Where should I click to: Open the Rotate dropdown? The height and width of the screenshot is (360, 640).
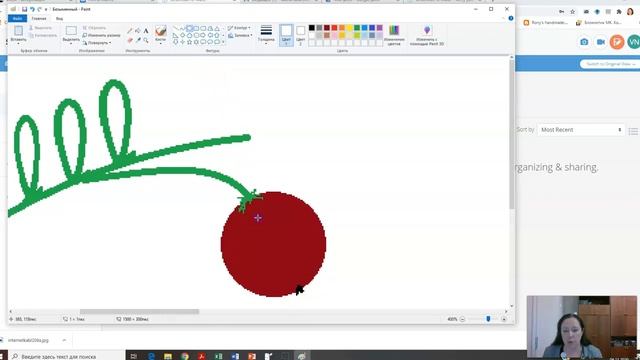pos(97,42)
